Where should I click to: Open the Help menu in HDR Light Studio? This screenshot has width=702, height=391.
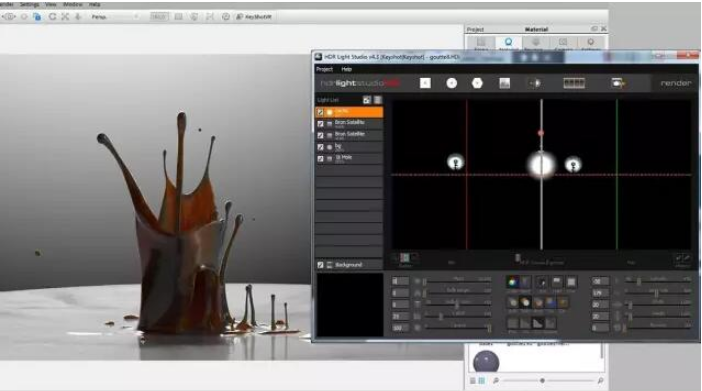coord(347,69)
